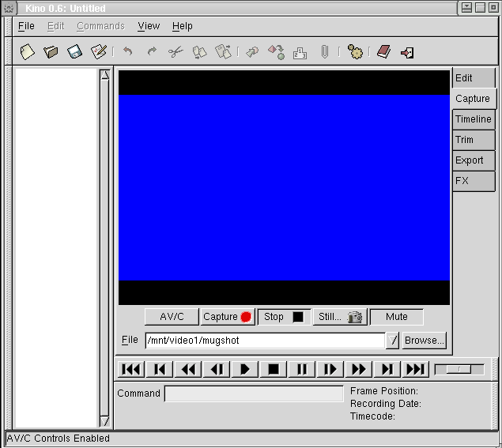The height and width of the screenshot is (448, 502).
Task: Click storyboard scrollbar down arrow
Action: pos(104,421)
